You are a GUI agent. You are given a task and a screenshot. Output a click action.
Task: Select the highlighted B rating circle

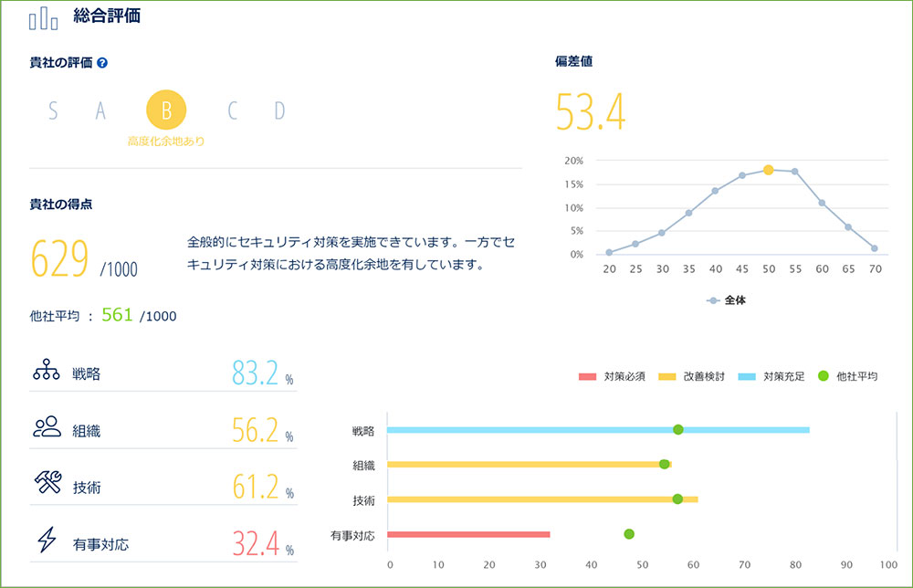tap(166, 111)
